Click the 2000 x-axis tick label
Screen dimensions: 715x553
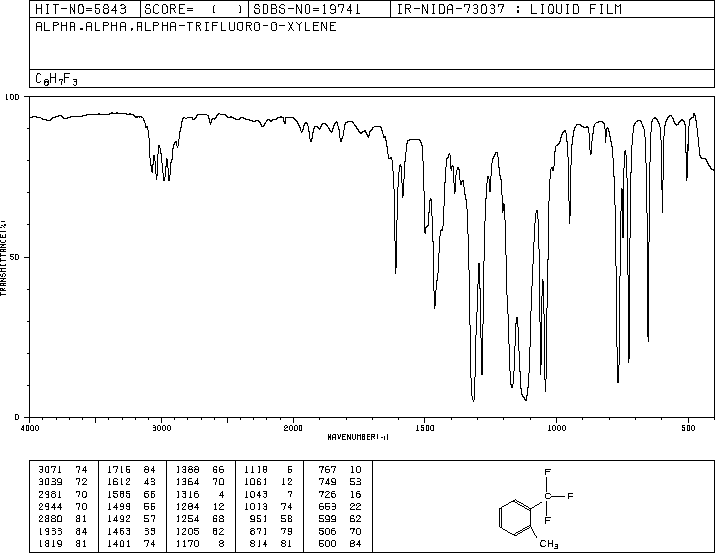[293, 428]
